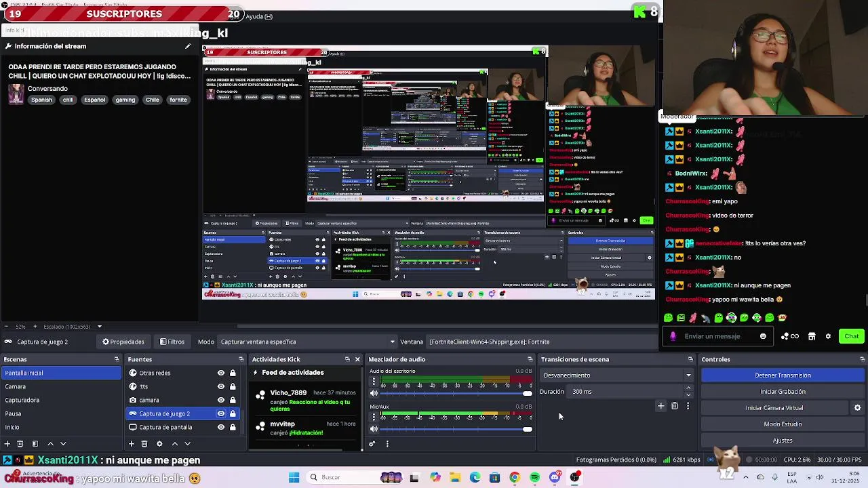Add a new scene with plus icon
Screen dimensions: 868x488
(7, 444)
